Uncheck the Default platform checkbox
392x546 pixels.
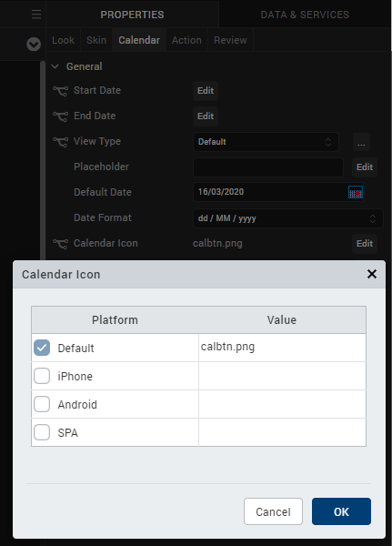(42, 348)
